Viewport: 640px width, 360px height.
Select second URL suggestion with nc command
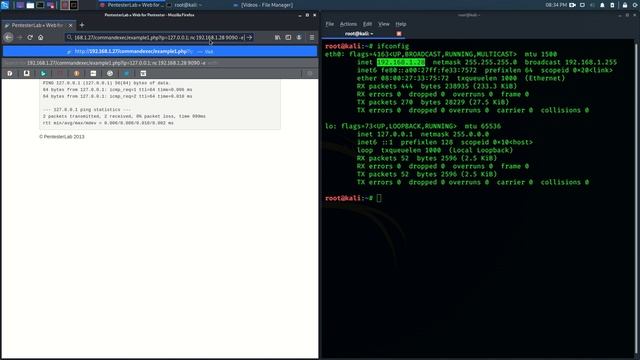click(x=160, y=63)
